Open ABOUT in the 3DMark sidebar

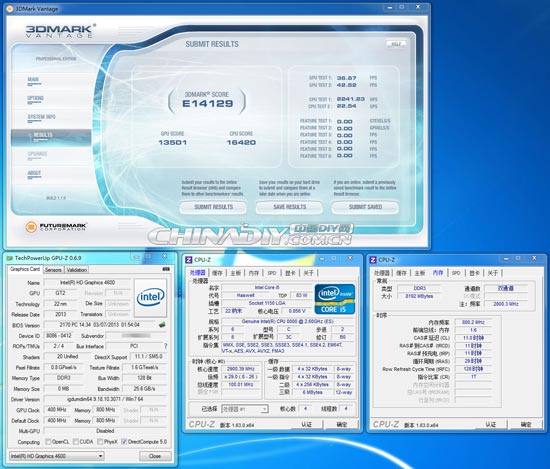tap(34, 173)
